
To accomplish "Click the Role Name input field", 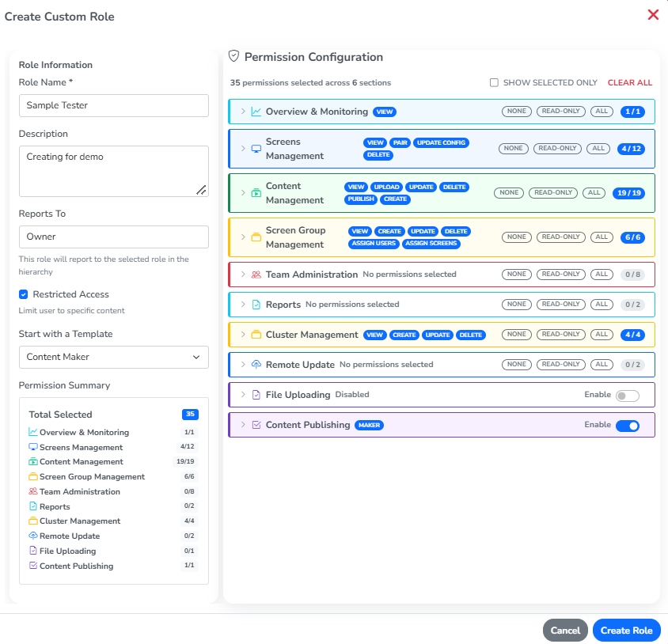I will [114, 106].
